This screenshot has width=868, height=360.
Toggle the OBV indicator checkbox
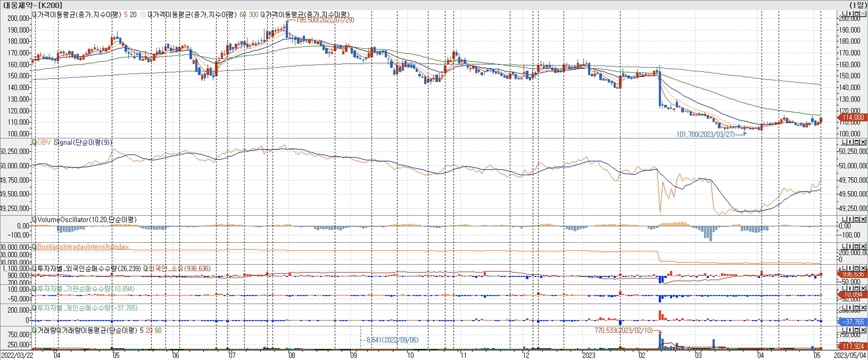pos(34,142)
